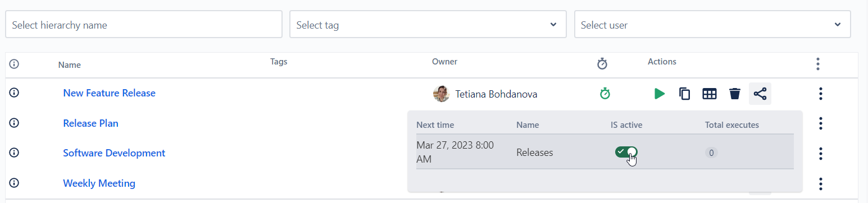Click the green scheduler stopwatch icon
Image resolution: width=868 pixels, height=203 pixels.
605,94
